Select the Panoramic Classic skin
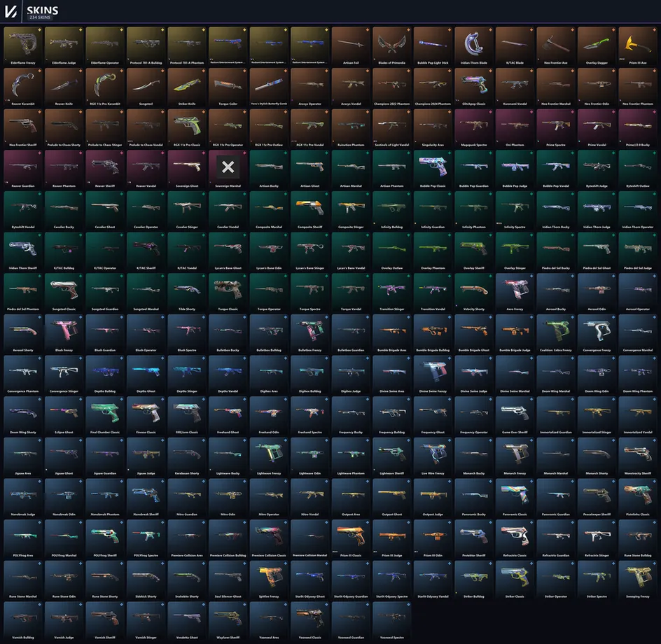661x644 pixels. click(515, 498)
